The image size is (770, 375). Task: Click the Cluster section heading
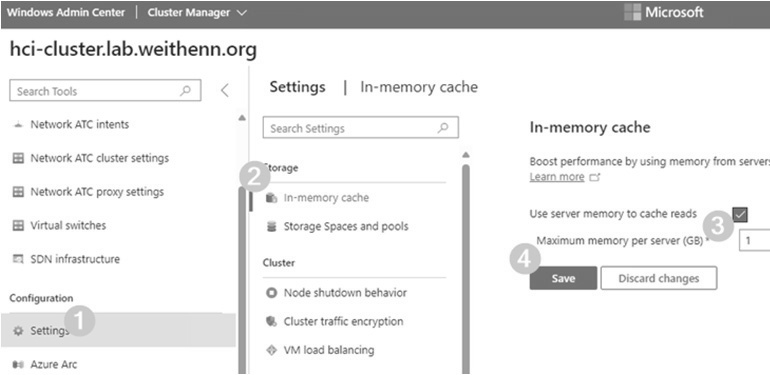[x=278, y=263]
